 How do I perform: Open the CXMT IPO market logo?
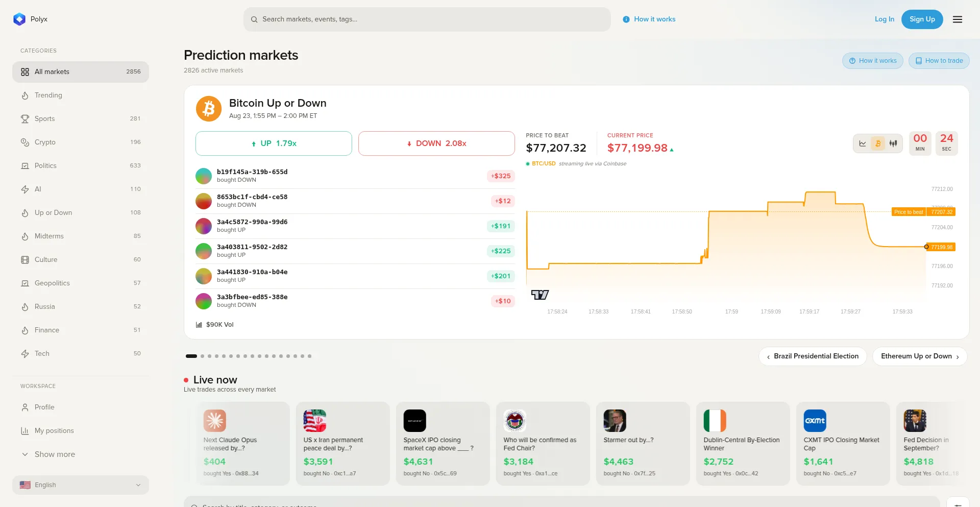(815, 421)
